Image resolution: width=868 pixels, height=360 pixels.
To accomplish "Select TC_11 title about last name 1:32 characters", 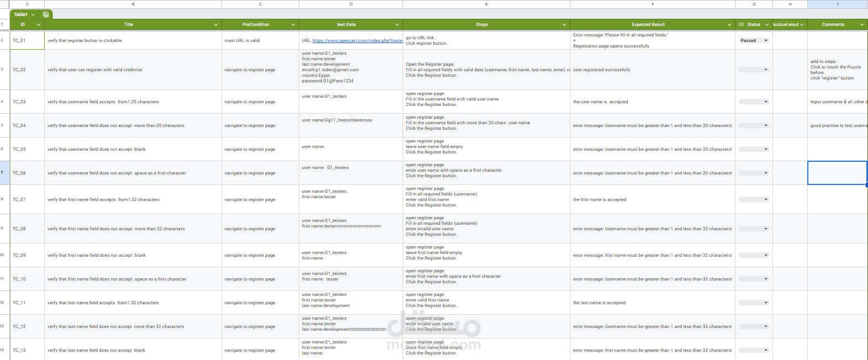I will (133, 303).
